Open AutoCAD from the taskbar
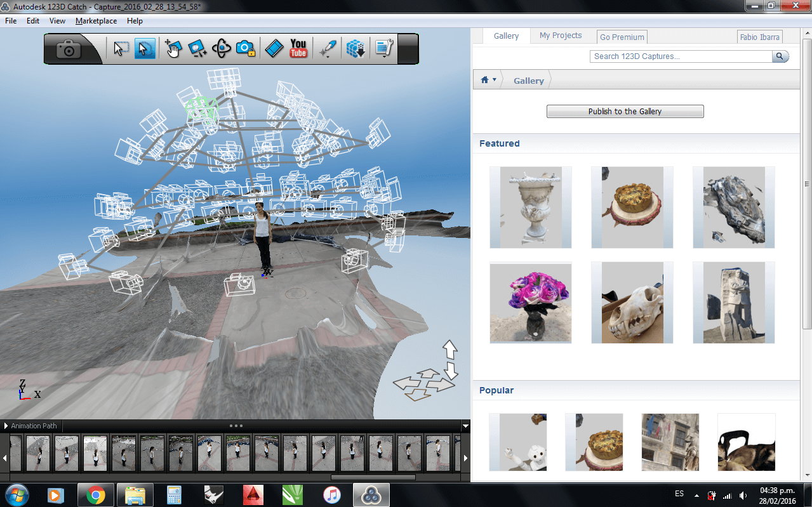 click(253, 494)
